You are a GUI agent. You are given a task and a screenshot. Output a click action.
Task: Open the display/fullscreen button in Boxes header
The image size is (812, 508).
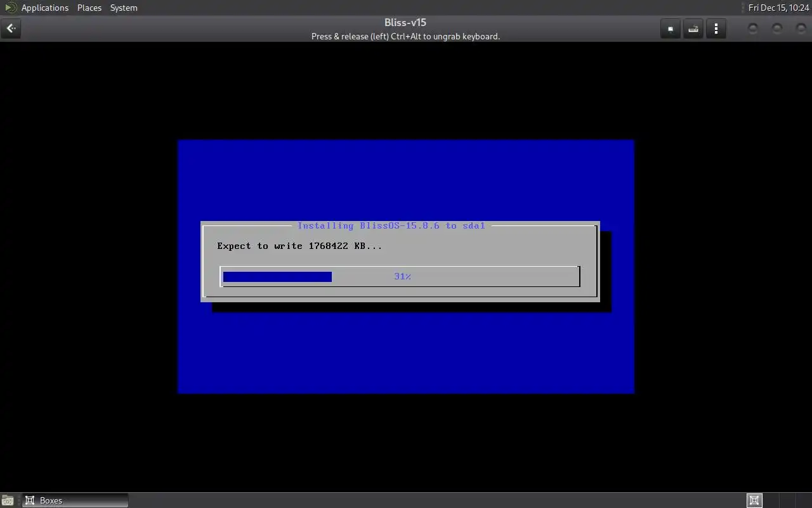(x=671, y=29)
